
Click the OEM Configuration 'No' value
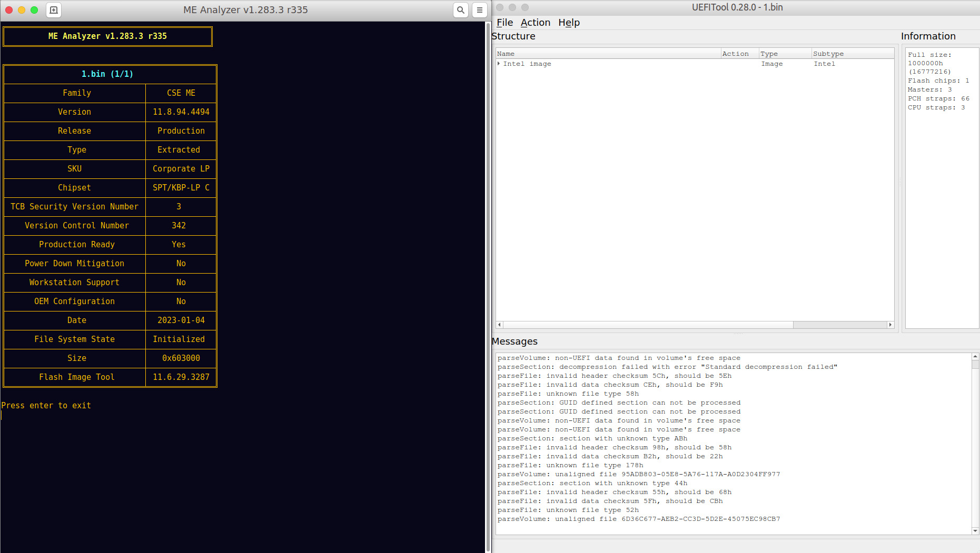(x=181, y=301)
